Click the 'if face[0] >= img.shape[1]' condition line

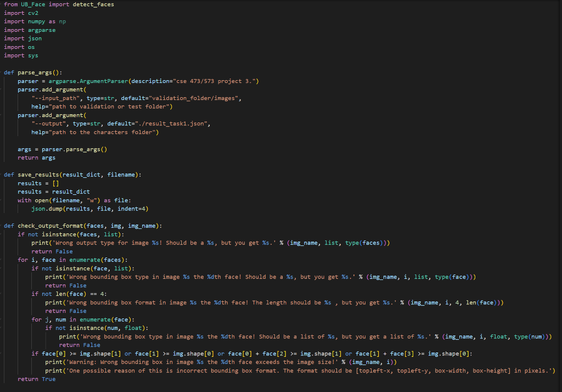coord(252,354)
